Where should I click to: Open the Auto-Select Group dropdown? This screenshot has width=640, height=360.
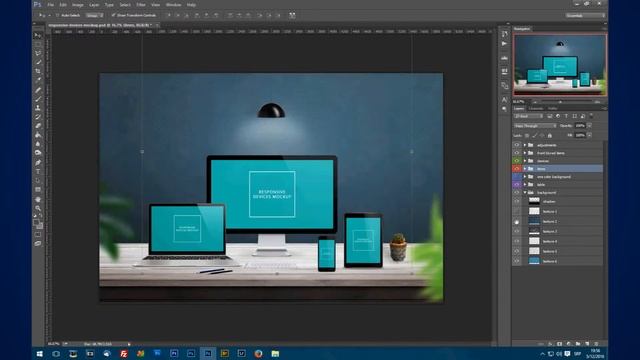(x=94, y=15)
